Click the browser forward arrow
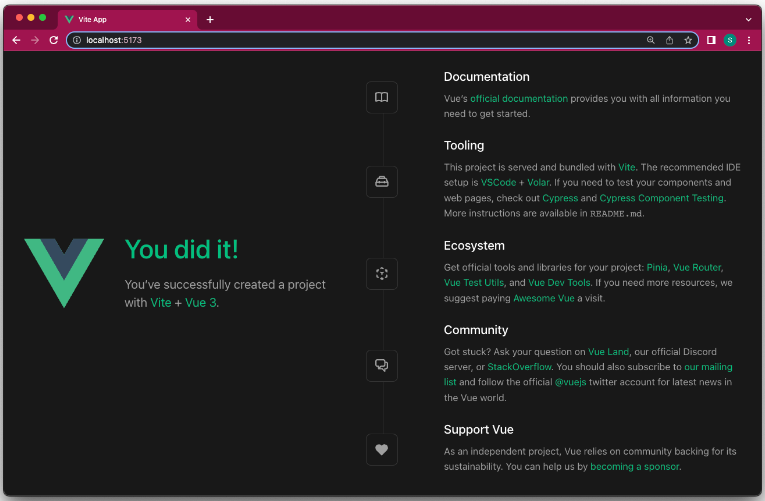The image size is (765, 501). click(35, 40)
